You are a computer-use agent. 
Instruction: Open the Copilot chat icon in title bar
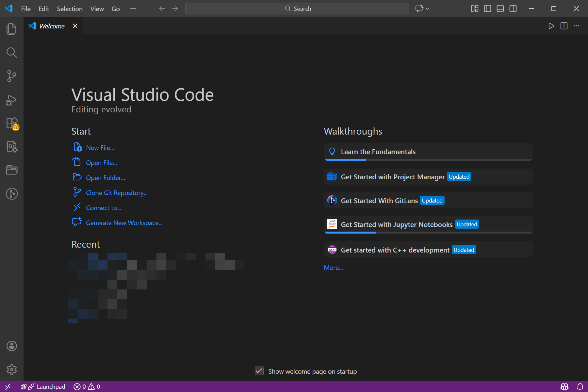coord(419,9)
